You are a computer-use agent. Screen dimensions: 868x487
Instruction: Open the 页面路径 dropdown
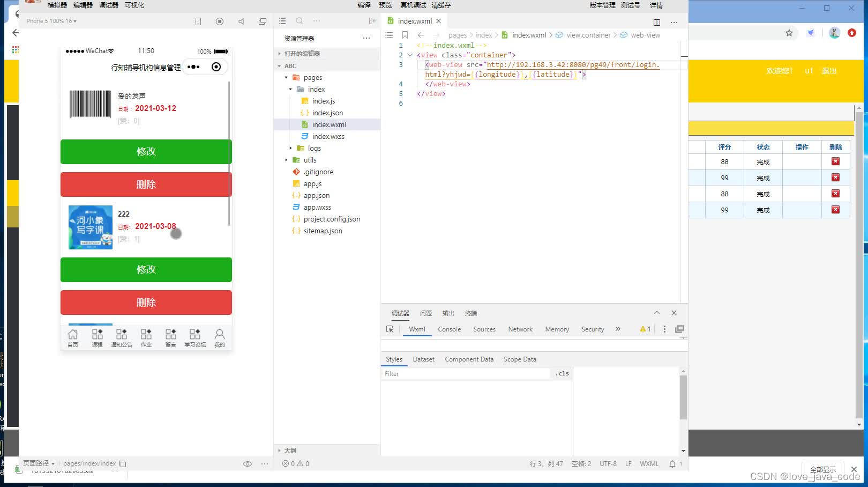(39, 463)
